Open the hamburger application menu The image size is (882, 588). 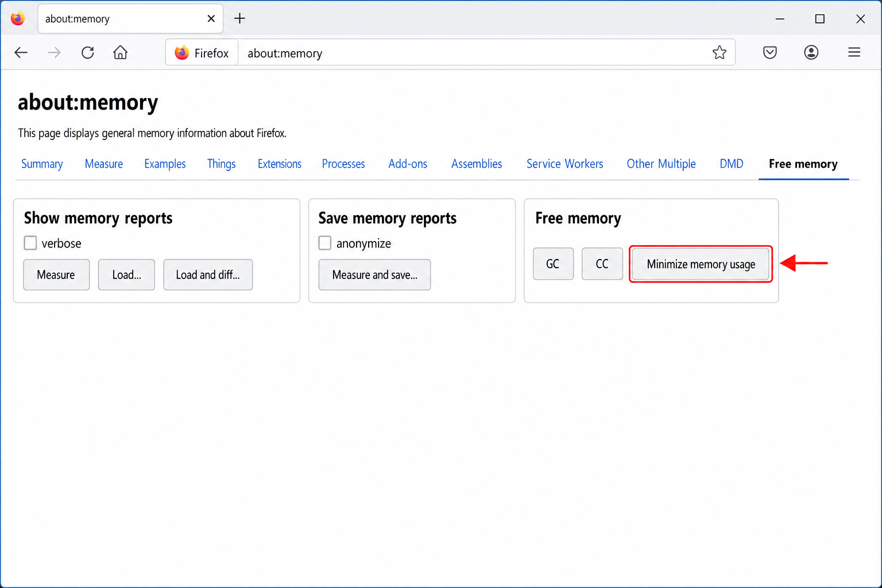point(854,53)
